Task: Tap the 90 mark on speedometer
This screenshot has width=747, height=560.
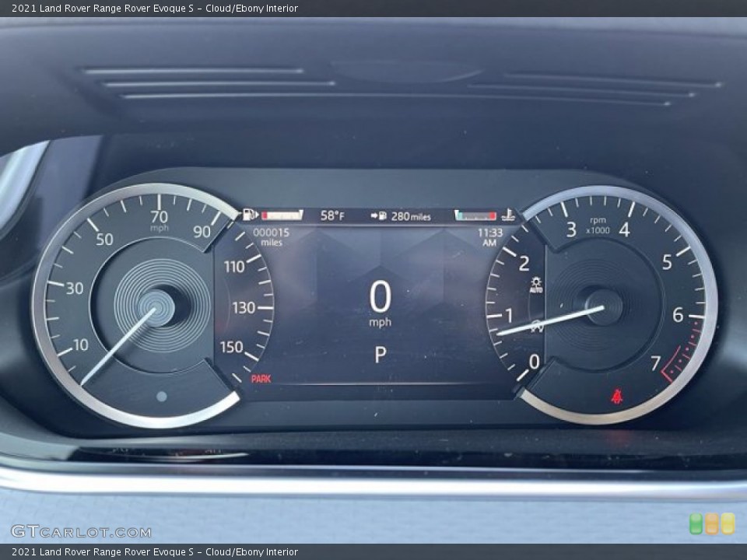Action: pyautogui.click(x=202, y=232)
